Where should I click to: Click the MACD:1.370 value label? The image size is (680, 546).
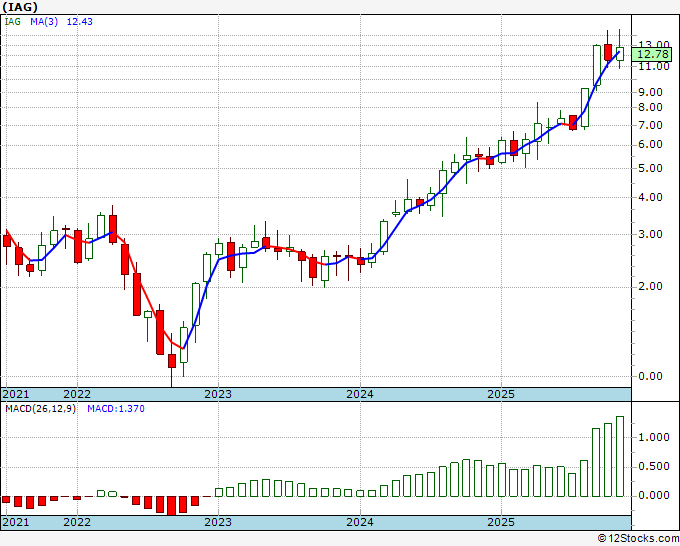click(116, 409)
